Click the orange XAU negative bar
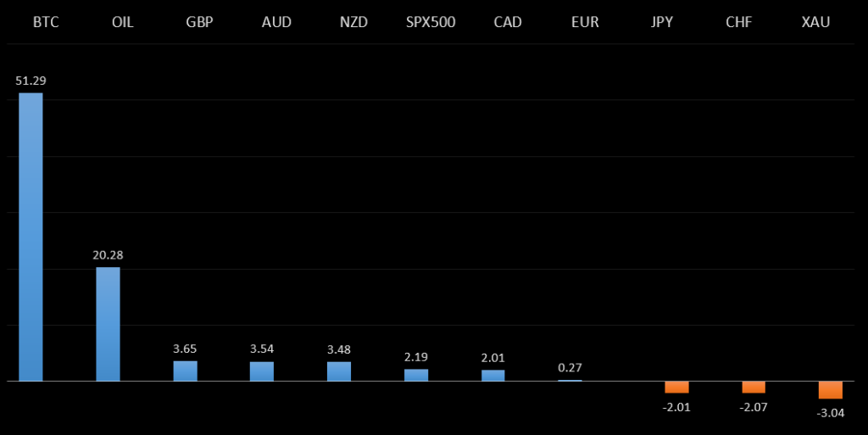Image resolution: width=868 pixels, height=435 pixels. coord(831,390)
